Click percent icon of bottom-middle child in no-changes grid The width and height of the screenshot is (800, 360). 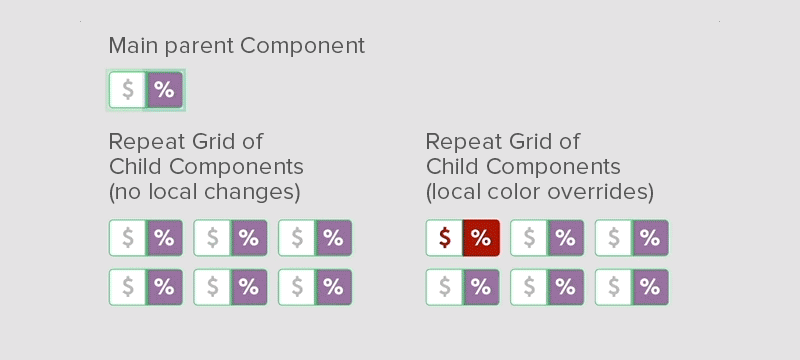[x=249, y=287]
